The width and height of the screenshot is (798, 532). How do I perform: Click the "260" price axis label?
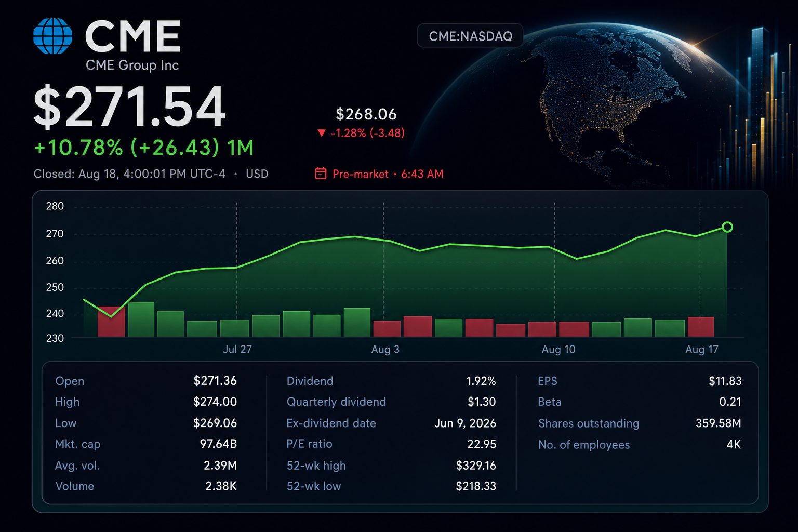pos(55,261)
